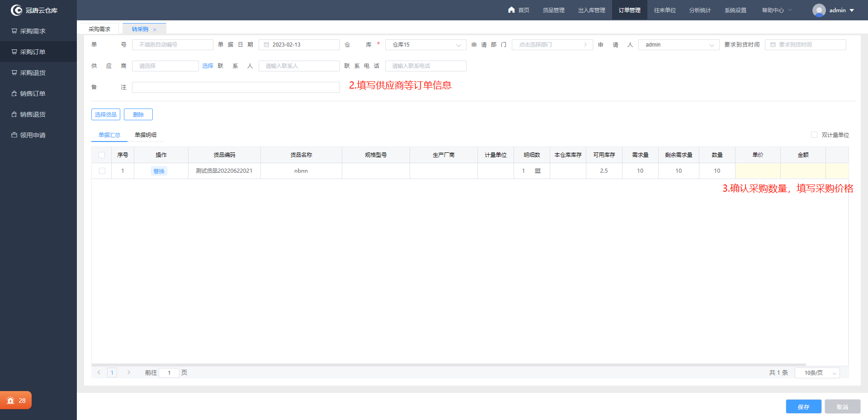Go to previous page arrow in pagination
Viewport: 868px width, 420px height.
point(99,373)
